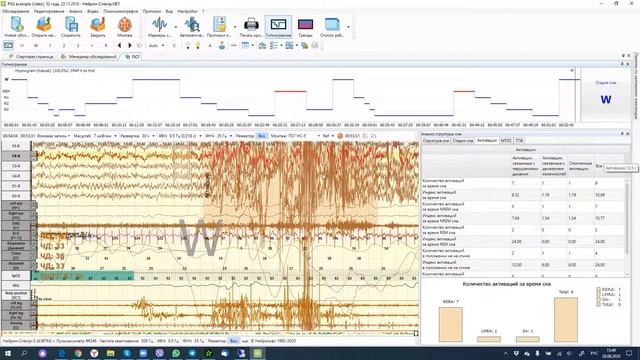
Task: Click the person icon in second toolbar
Action: (222, 45)
